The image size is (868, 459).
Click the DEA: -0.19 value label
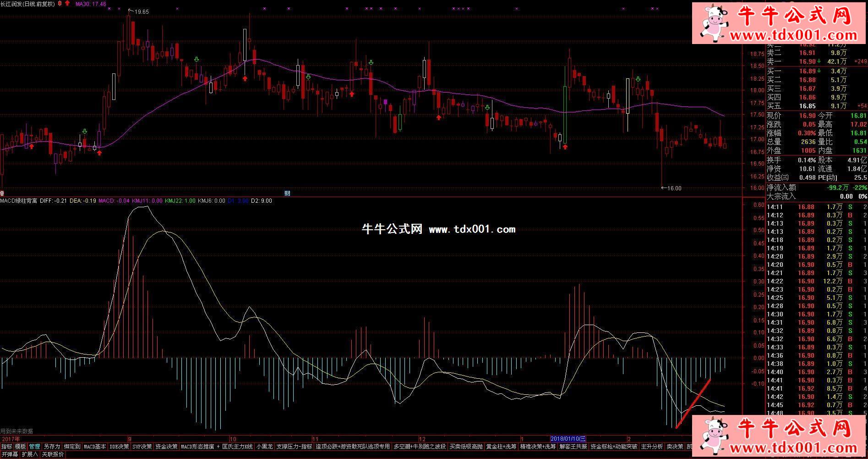point(83,201)
